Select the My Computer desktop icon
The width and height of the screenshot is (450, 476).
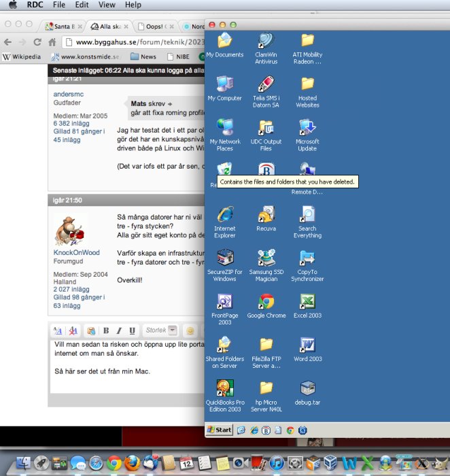(224, 88)
